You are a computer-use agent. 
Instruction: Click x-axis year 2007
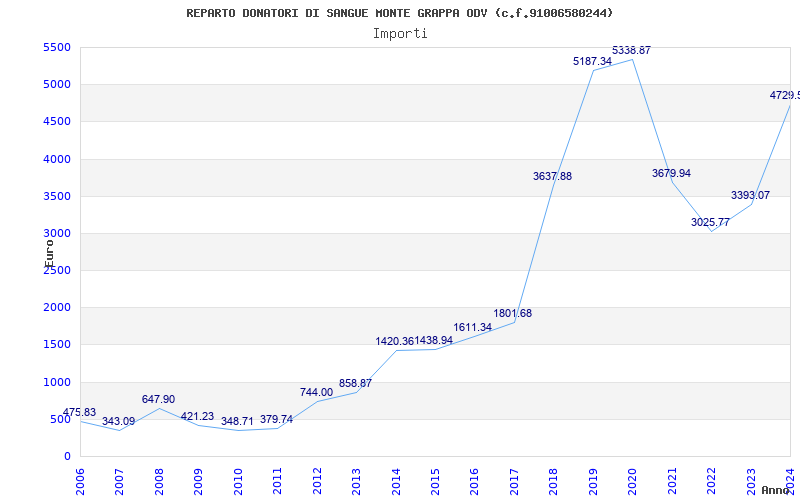pyautogui.click(x=120, y=481)
